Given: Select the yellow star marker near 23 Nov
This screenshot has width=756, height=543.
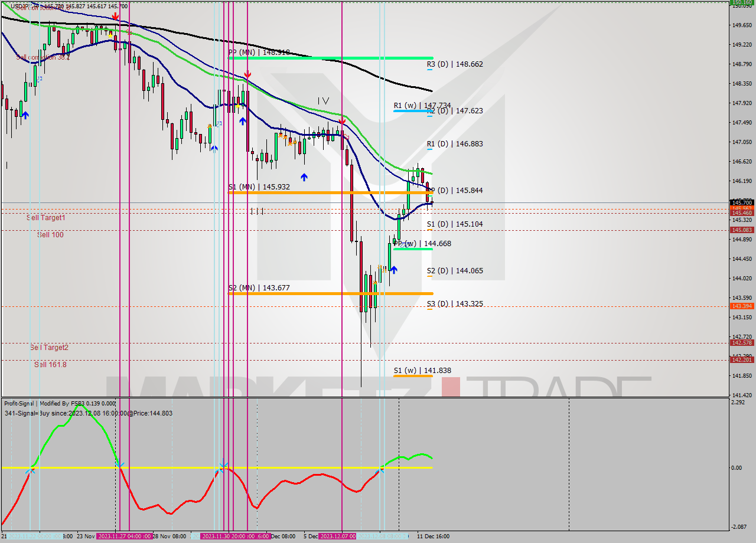Looking at the screenshot, I should (x=110, y=35).
